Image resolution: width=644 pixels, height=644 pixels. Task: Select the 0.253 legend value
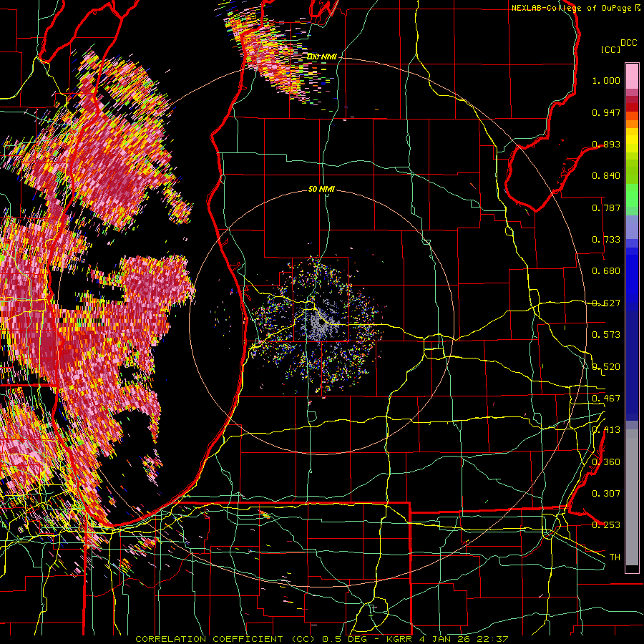[x=606, y=525]
